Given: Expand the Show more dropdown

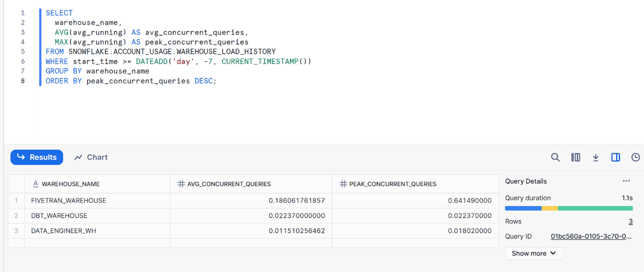Looking at the screenshot, I should [x=534, y=254].
